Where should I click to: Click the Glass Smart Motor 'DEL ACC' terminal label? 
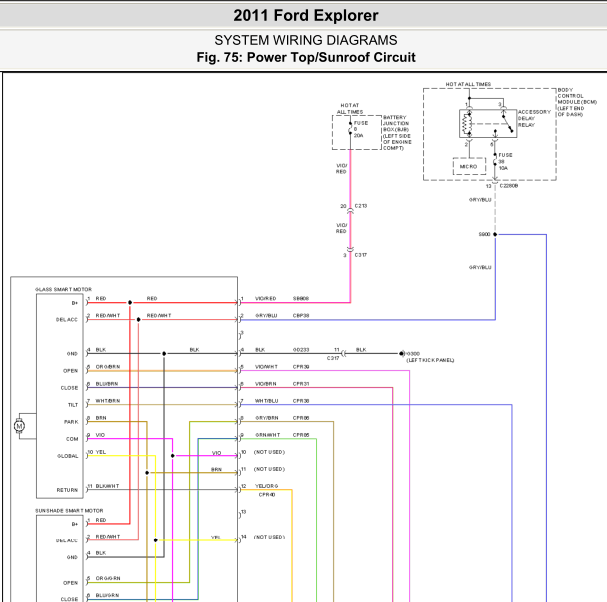pos(67,320)
